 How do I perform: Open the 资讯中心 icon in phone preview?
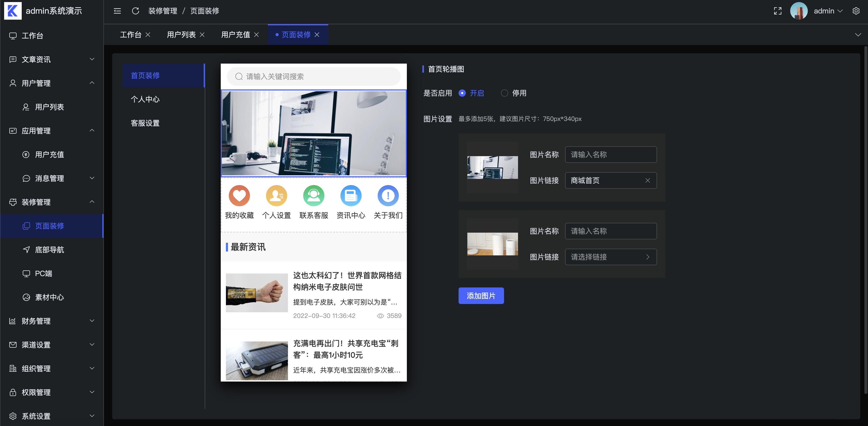(351, 195)
